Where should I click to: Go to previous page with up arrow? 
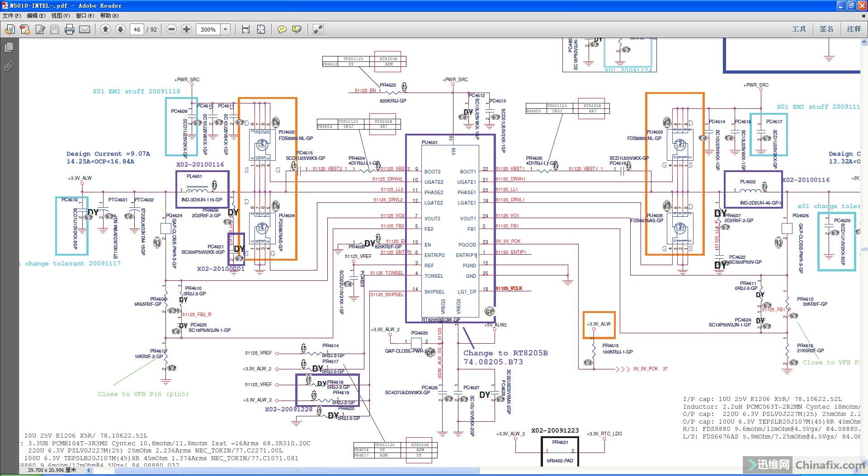click(x=105, y=29)
